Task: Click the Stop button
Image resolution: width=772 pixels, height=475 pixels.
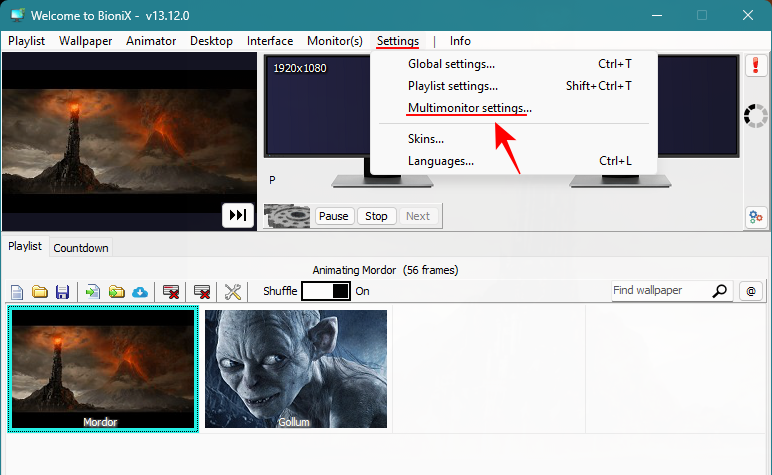Action: [x=376, y=216]
